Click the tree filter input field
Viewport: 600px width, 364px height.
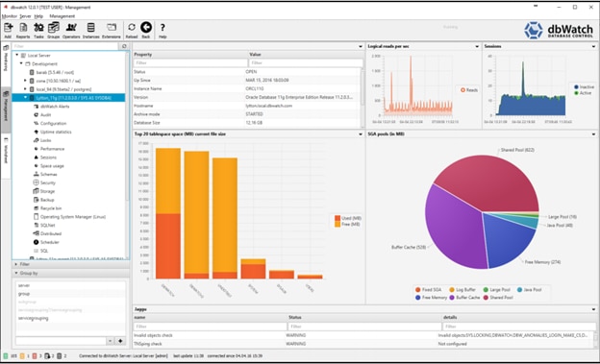tap(65, 46)
